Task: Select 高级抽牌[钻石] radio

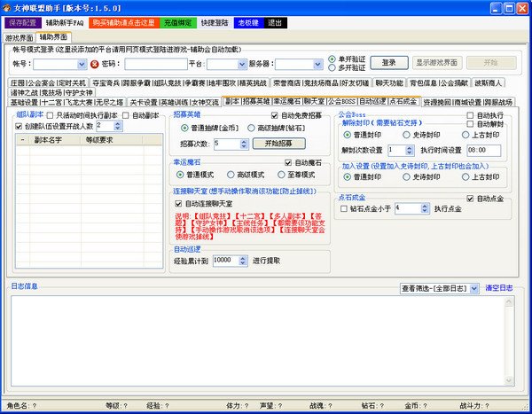Action: (x=251, y=128)
